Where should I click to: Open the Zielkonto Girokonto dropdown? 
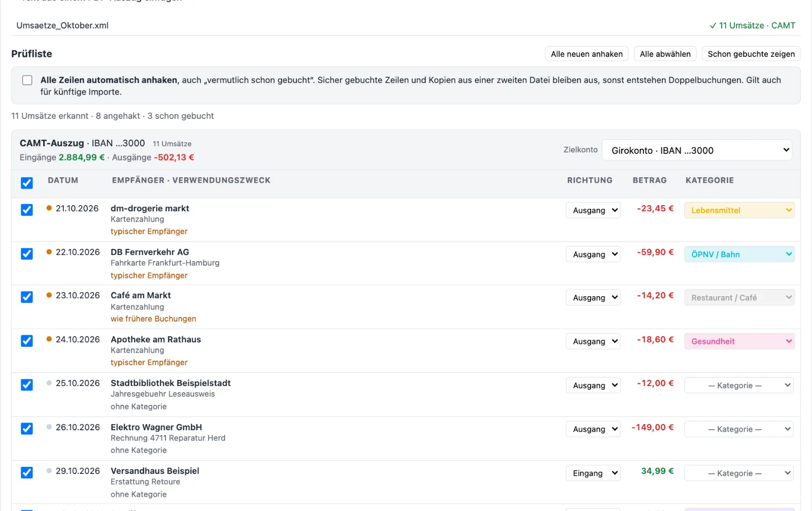(x=697, y=150)
